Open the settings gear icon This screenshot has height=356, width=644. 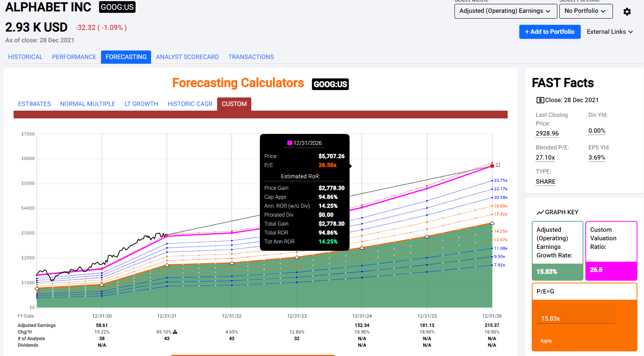(627, 12)
